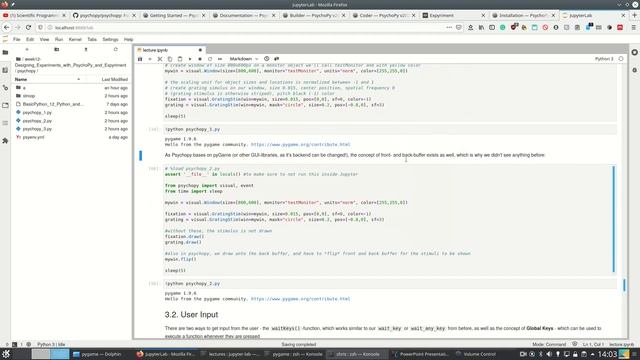The width and height of the screenshot is (640, 360).
Task: Interrupt the kernel with the stop icon
Action: (200, 59)
